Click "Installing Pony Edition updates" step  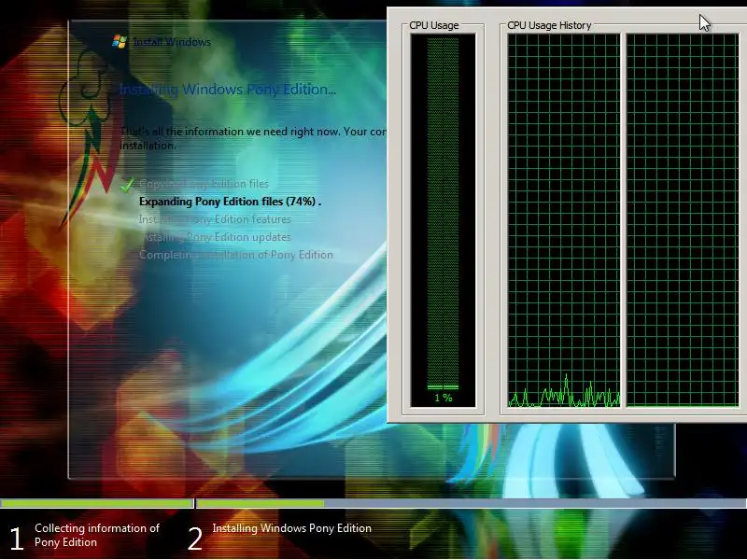(215, 237)
